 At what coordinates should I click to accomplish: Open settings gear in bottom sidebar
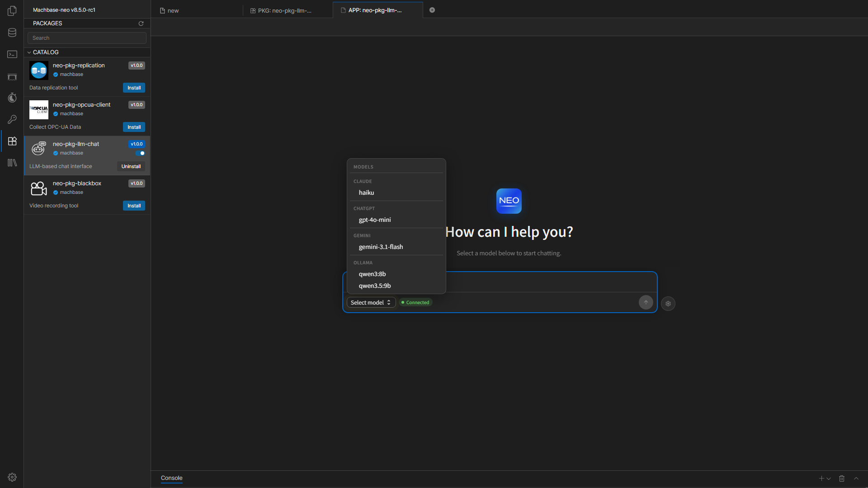coord(12,477)
